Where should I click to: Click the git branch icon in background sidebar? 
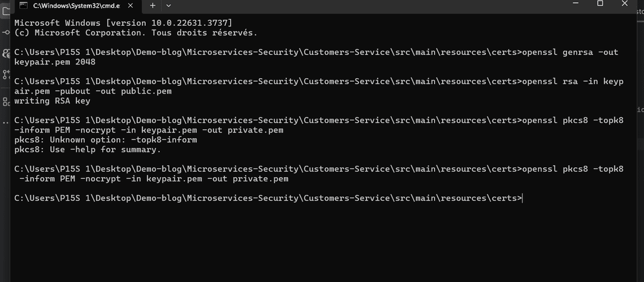(x=5, y=75)
